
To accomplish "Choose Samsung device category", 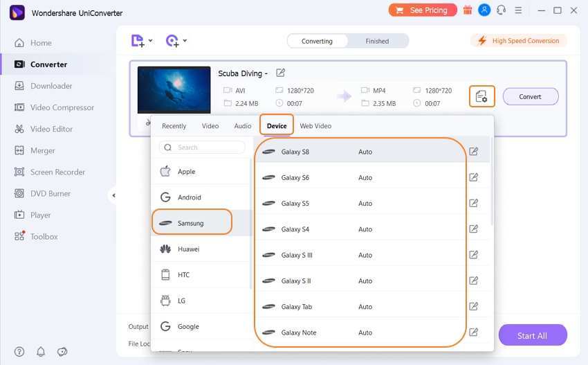I will point(201,223).
